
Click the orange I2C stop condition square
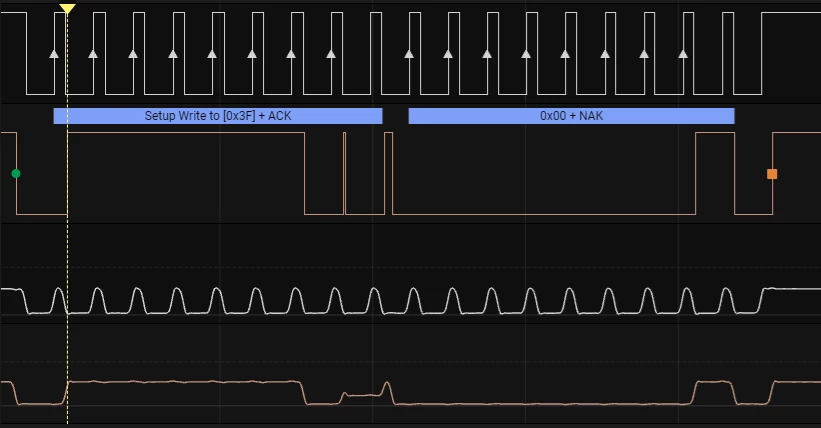coord(772,174)
